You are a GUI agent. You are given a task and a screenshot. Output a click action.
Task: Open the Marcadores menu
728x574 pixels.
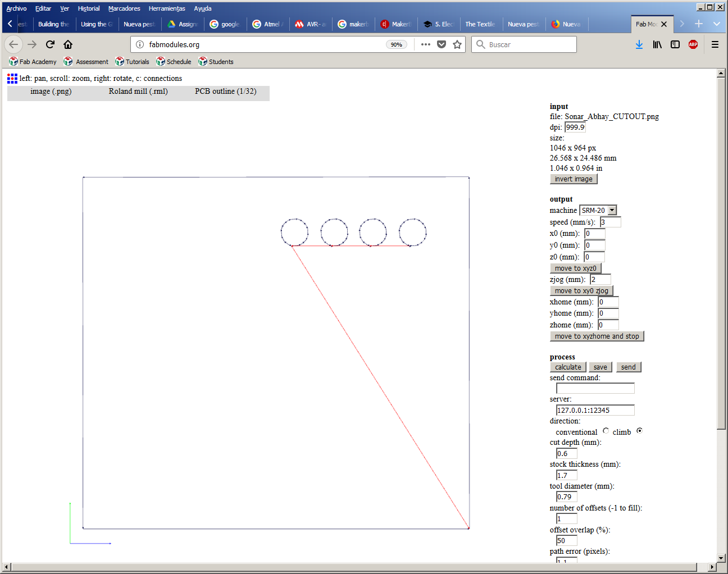124,8
